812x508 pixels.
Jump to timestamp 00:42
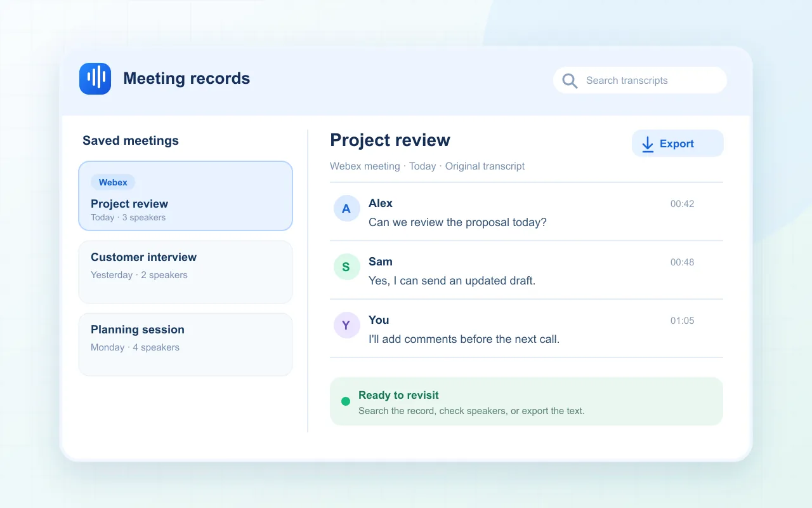(683, 204)
